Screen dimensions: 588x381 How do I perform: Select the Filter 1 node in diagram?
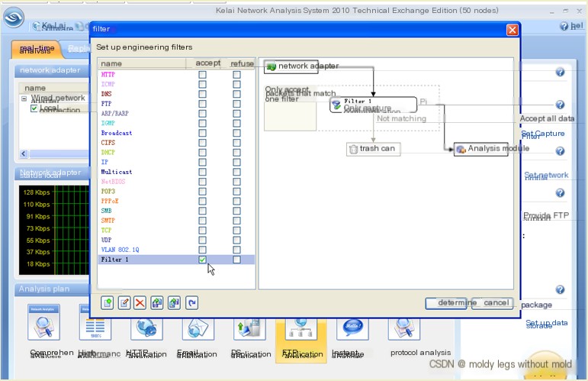[x=373, y=105]
